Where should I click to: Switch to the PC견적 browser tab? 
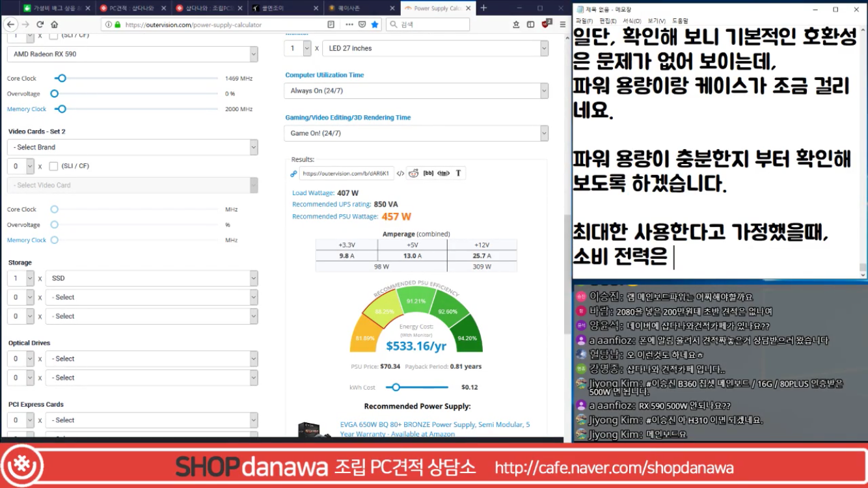(133, 8)
